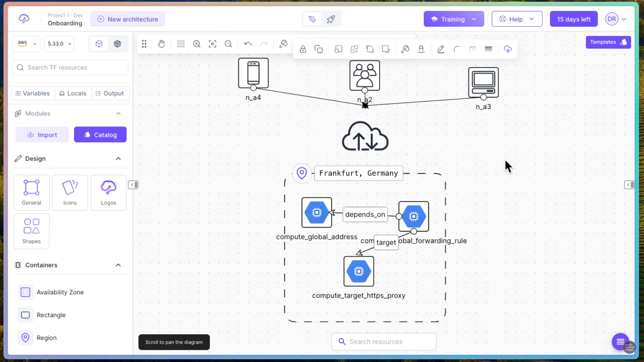Collapse the Modules section

(x=118, y=114)
